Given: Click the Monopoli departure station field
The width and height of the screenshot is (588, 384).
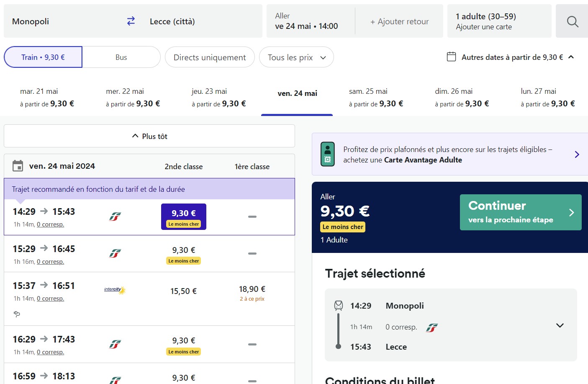Looking at the screenshot, I should (x=63, y=21).
